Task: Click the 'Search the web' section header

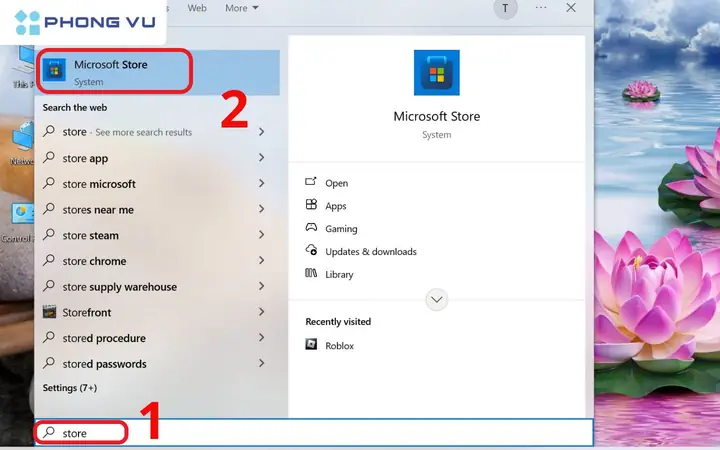Action: coord(75,107)
